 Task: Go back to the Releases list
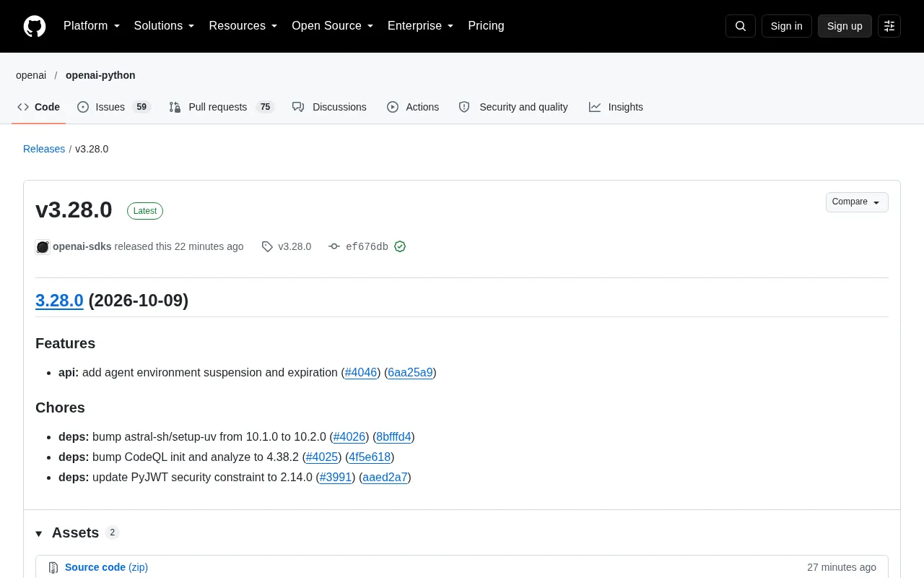(x=44, y=149)
